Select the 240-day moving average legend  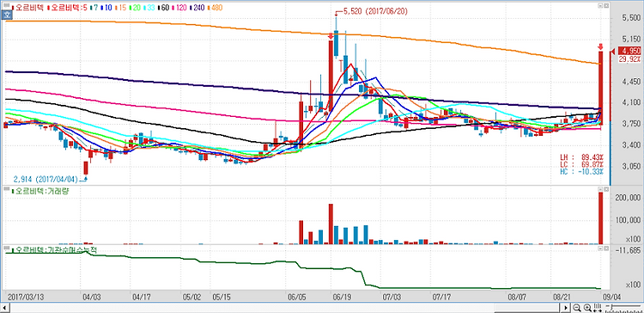click(197, 8)
